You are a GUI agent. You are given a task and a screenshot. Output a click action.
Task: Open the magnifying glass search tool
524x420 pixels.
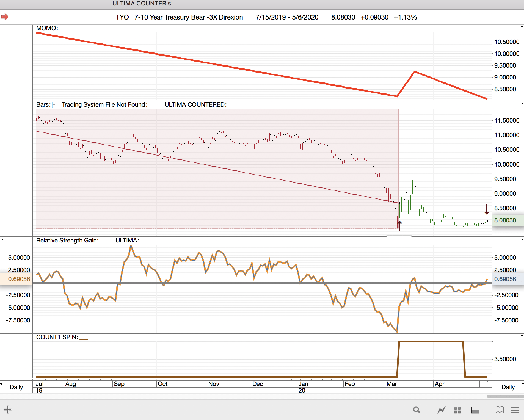[417, 410]
